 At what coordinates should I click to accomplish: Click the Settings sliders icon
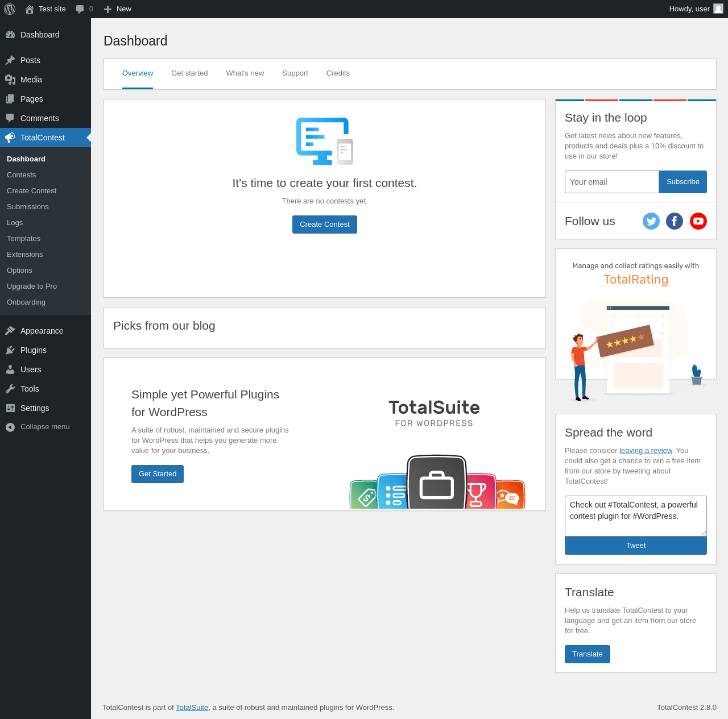coord(10,408)
